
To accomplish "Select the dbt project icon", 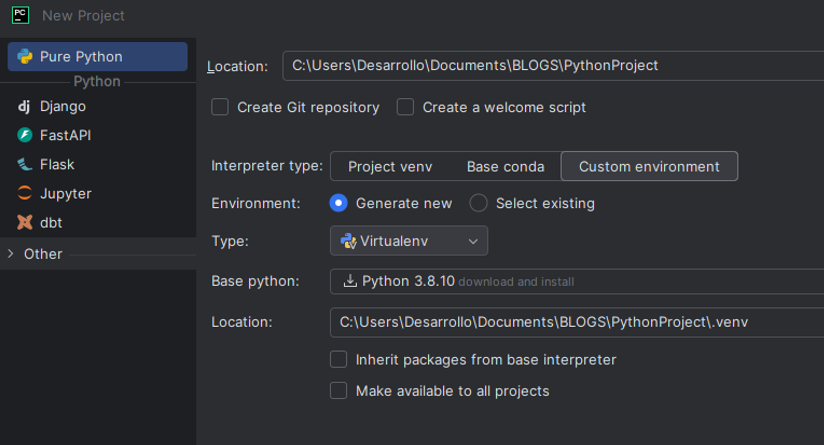I will 25,222.
